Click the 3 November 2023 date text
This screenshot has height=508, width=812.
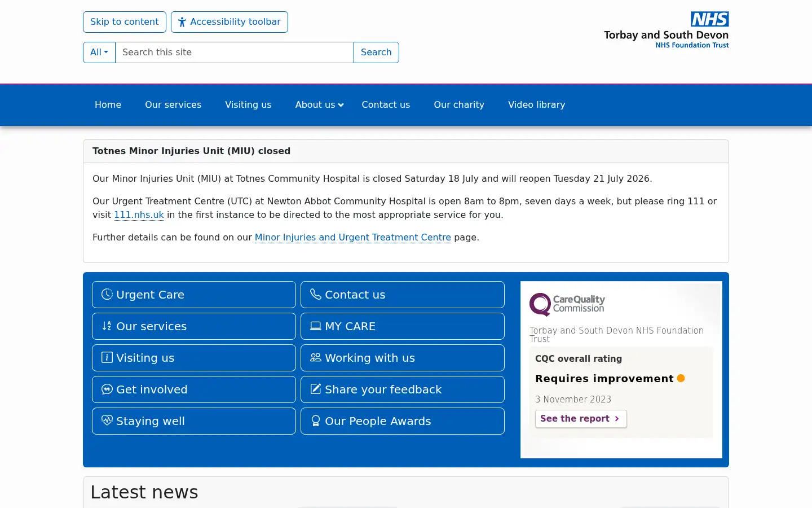[x=573, y=400]
